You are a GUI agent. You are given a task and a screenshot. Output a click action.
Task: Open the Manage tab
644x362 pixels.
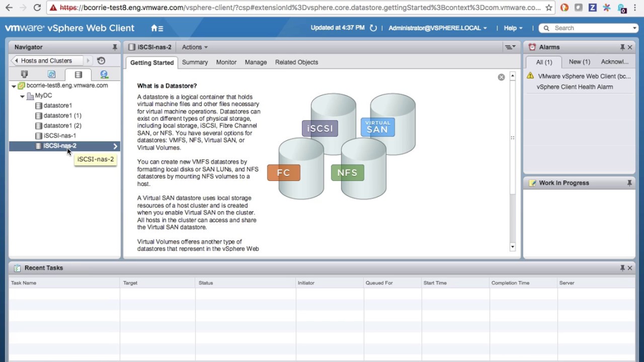256,62
